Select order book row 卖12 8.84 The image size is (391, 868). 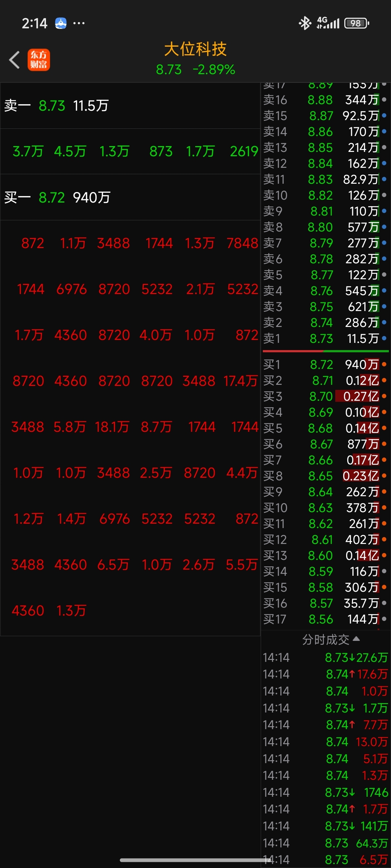coord(325,163)
